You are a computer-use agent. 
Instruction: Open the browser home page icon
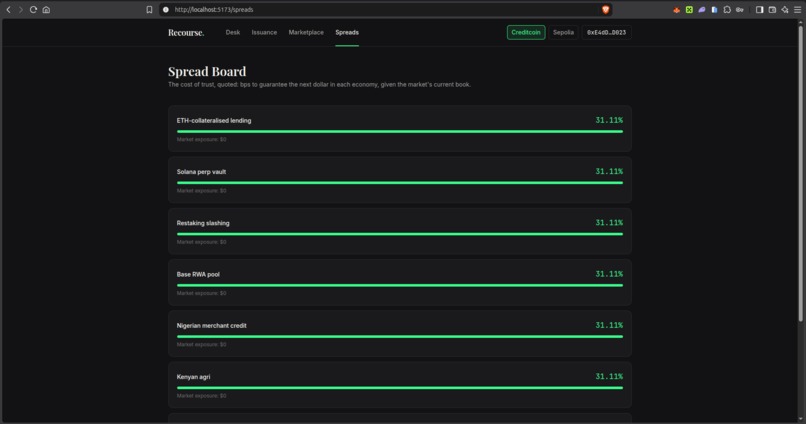46,10
